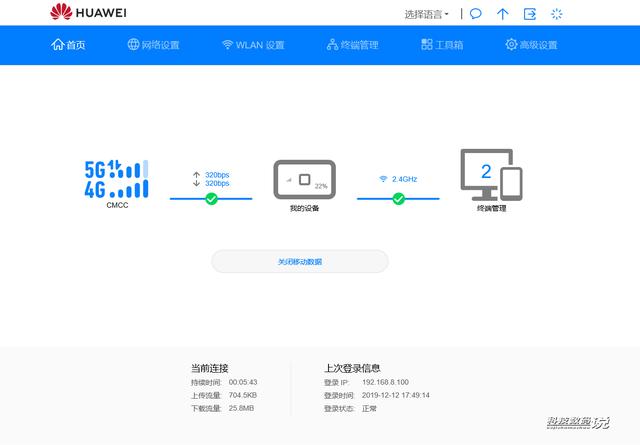
Task: Open the connected terminals monitor icon
Action: point(491,175)
